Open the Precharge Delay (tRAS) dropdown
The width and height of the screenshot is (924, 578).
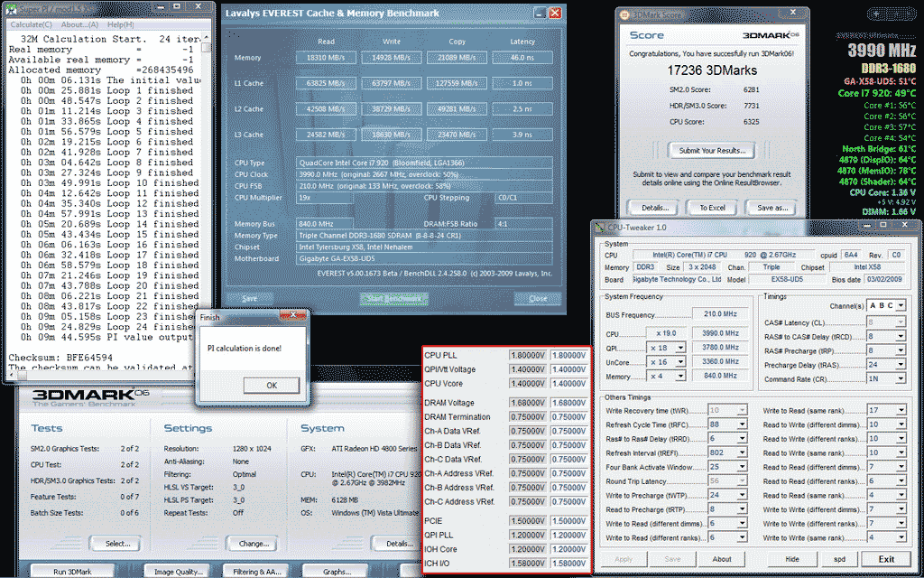(x=886, y=365)
